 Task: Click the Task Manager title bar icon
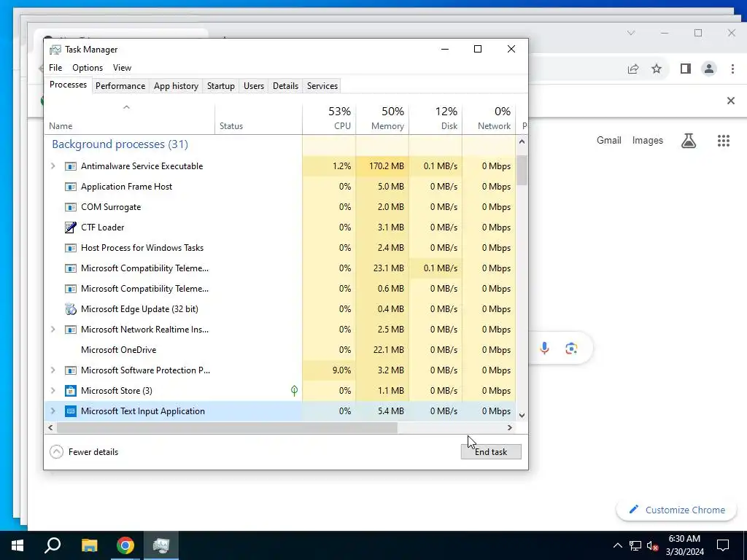(x=55, y=50)
